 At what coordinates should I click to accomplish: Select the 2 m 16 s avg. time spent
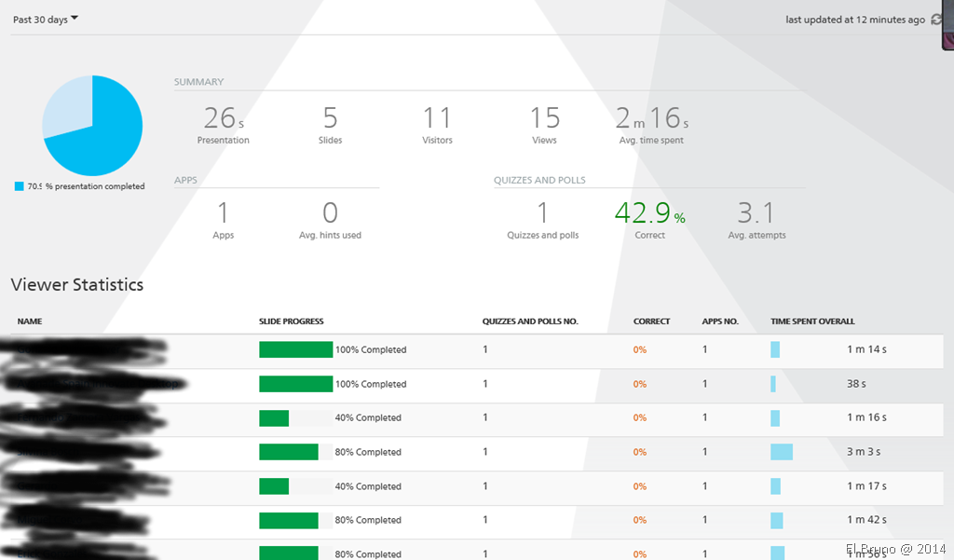[x=651, y=118]
